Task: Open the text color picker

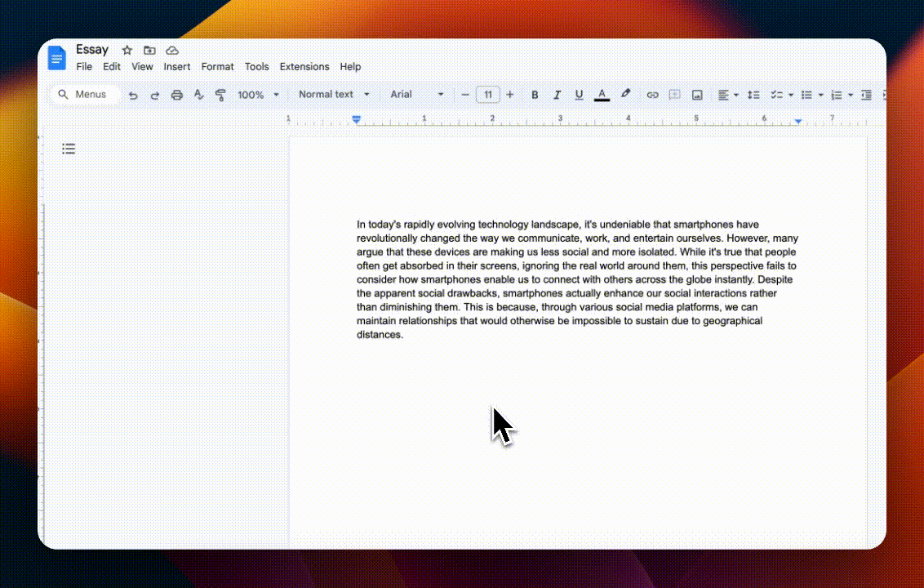Action: (602, 94)
